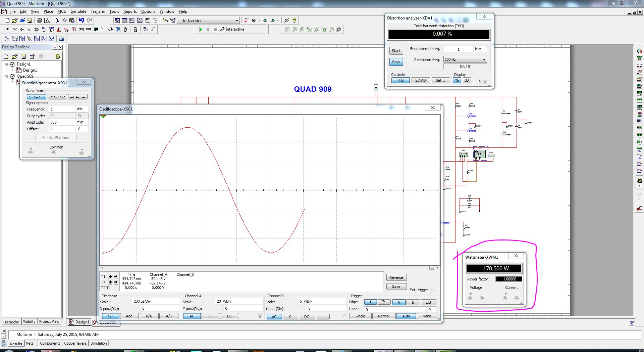
Task: Enable SINAD mode on the distortion analyzer
Action: point(421,80)
